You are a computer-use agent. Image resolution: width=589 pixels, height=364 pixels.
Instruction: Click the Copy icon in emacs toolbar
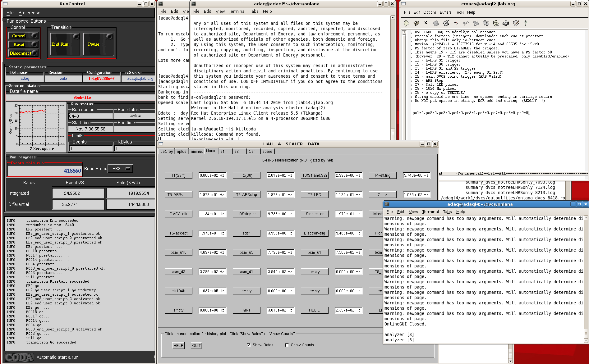[476, 23]
